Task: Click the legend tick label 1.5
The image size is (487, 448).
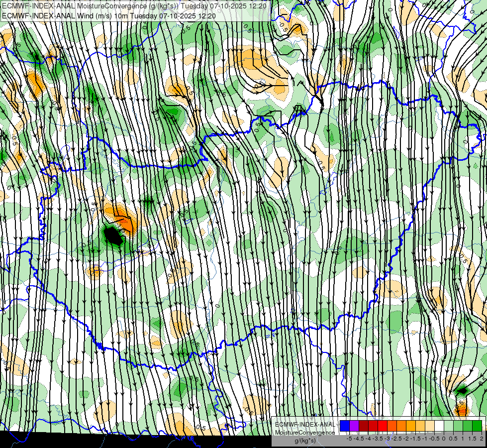Action: pos(472,439)
